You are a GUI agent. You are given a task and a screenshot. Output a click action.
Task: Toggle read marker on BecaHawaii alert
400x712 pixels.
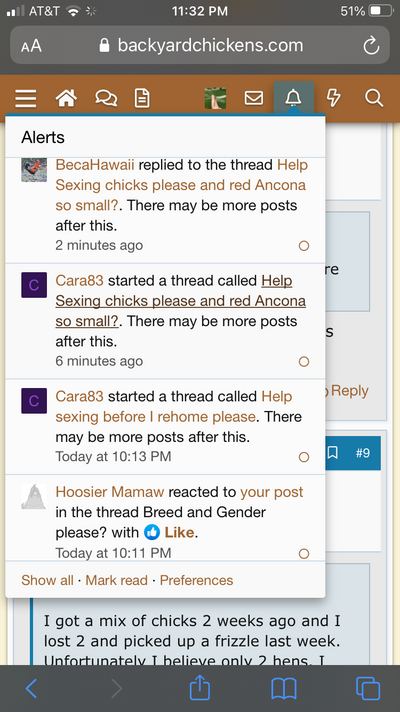click(x=304, y=246)
